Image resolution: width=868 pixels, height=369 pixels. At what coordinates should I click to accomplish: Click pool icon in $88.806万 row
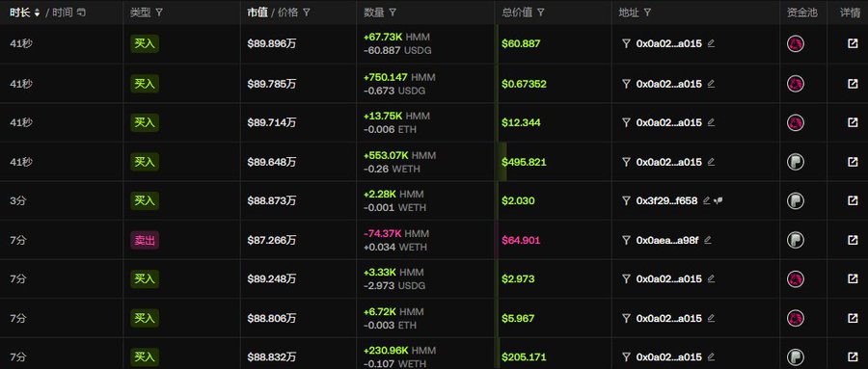(x=796, y=319)
